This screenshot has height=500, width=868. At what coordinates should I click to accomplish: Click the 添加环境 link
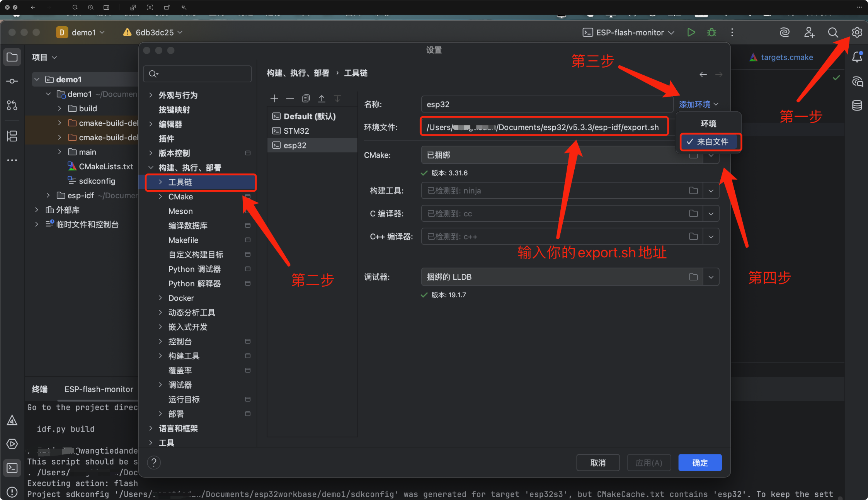point(698,104)
